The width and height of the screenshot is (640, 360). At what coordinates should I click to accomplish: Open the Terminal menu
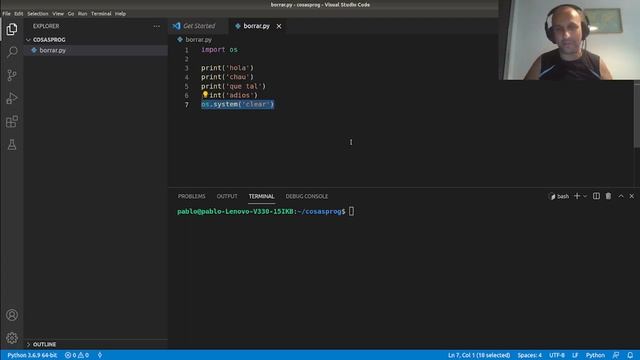pos(101,13)
